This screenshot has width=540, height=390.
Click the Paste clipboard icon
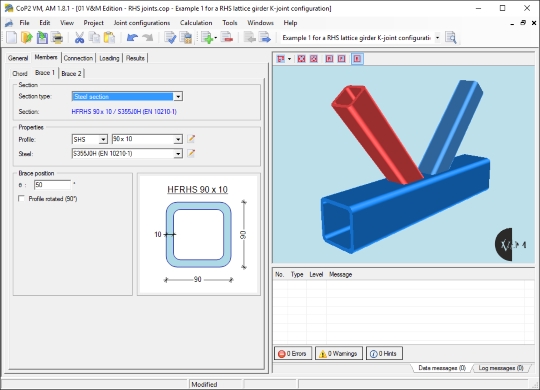(x=110, y=38)
